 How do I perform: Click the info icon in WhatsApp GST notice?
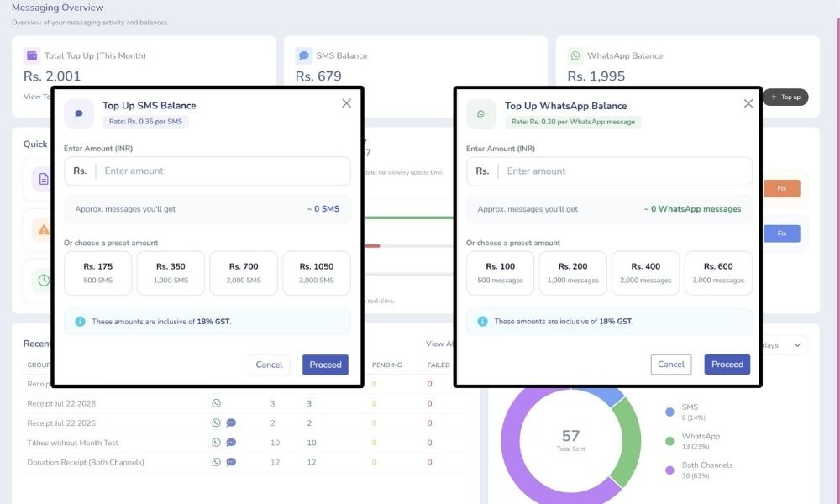tap(482, 322)
